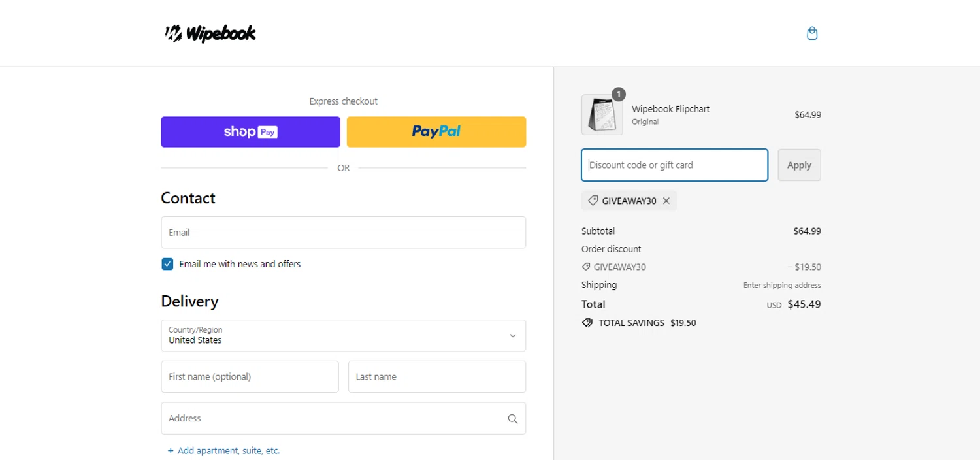
Task: Click the TOTAL SAVINGS $19.50 text
Action: (647, 323)
